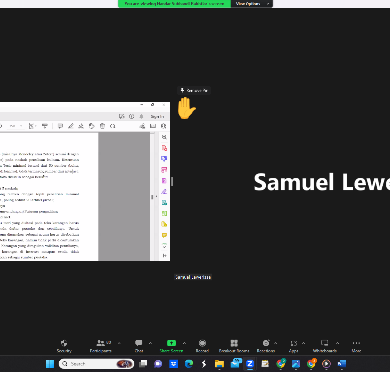Viewport: 390px width, 372px height.
Task: Expand the Reactions options caret
Action: 275,343
